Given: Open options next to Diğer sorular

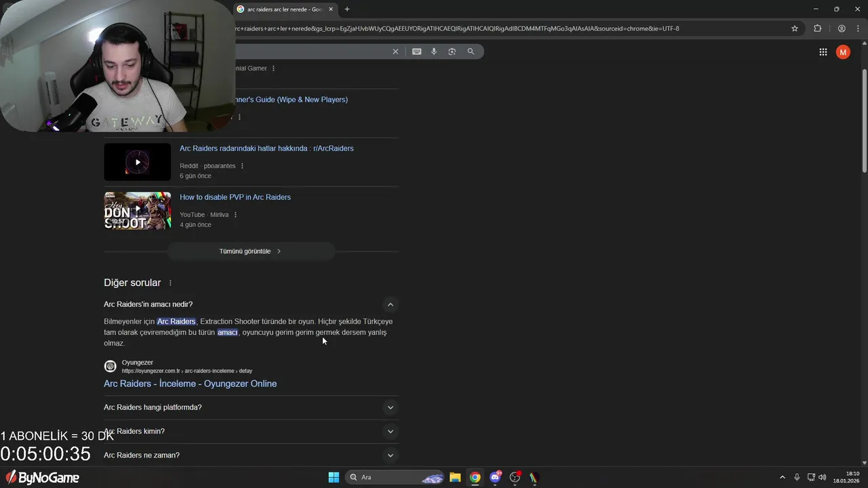Looking at the screenshot, I should click(170, 283).
